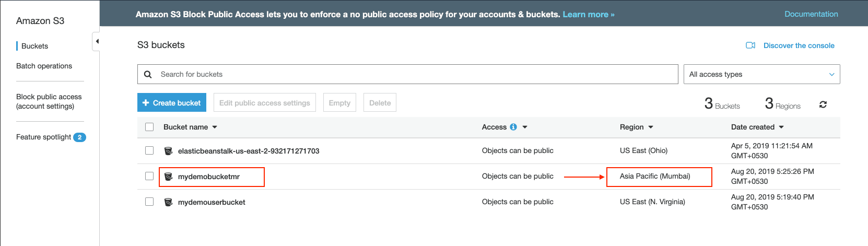Click the refresh buckets icon
Viewport: 868px width, 246px height.
point(823,104)
